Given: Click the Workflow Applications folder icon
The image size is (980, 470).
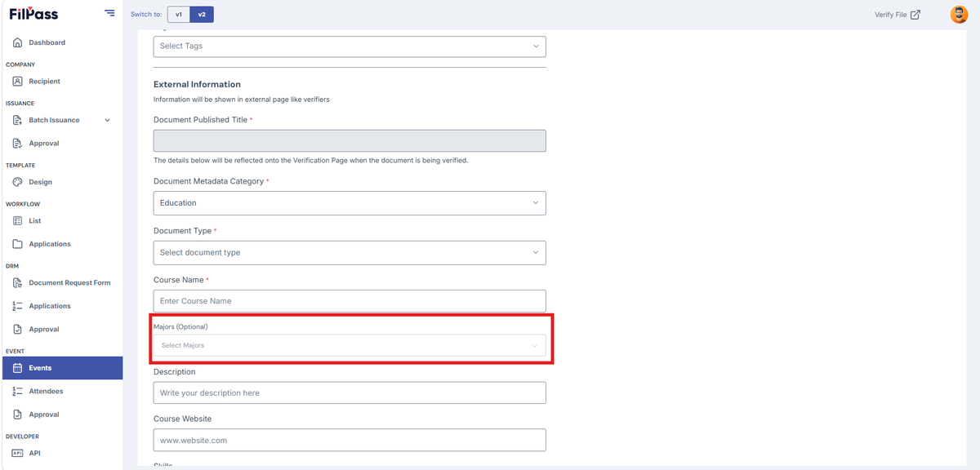Looking at the screenshot, I should pyautogui.click(x=18, y=244).
